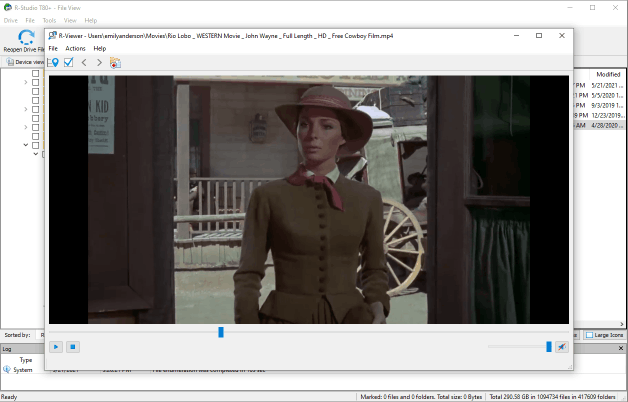628x402 pixels.
Task: Open the Actions menu in R-Viewer
Action: pyautogui.click(x=75, y=48)
